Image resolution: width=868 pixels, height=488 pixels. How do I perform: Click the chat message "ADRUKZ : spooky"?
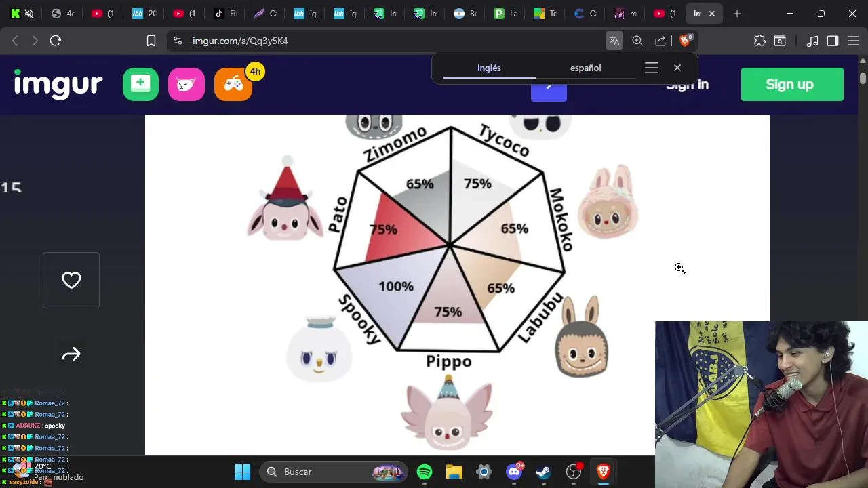[x=41, y=426]
